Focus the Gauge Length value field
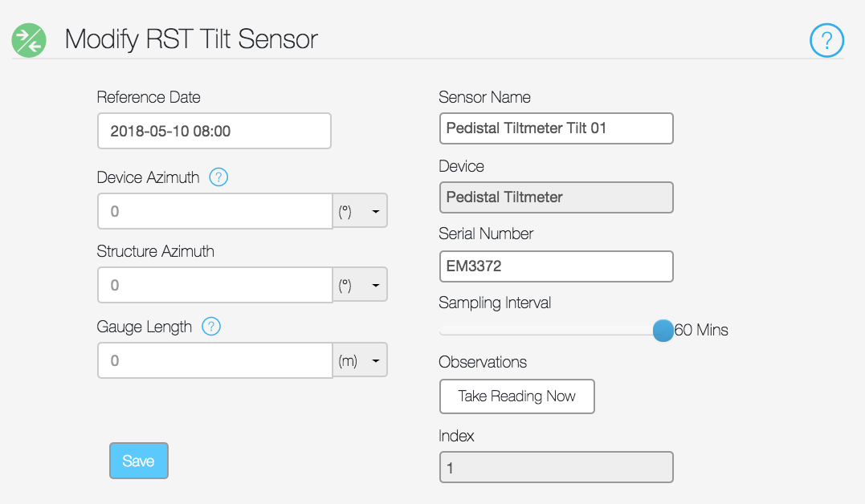Viewport: 865px width, 504px height. pos(214,360)
